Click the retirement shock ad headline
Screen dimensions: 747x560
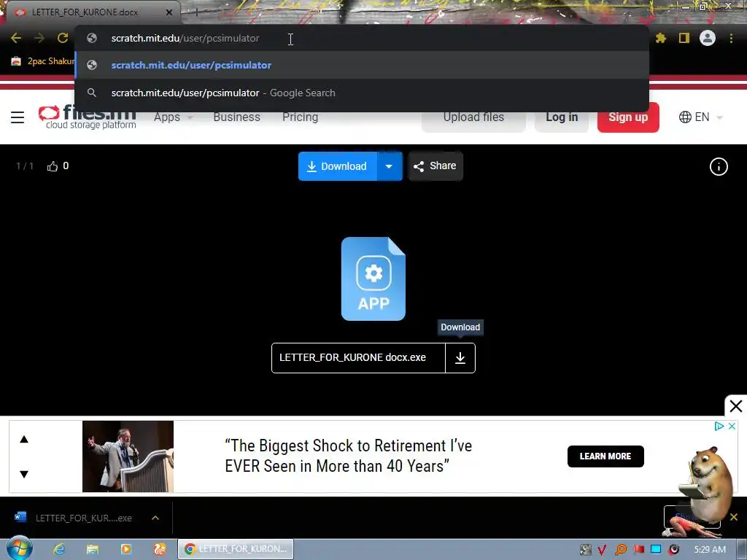[x=348, y=456]
